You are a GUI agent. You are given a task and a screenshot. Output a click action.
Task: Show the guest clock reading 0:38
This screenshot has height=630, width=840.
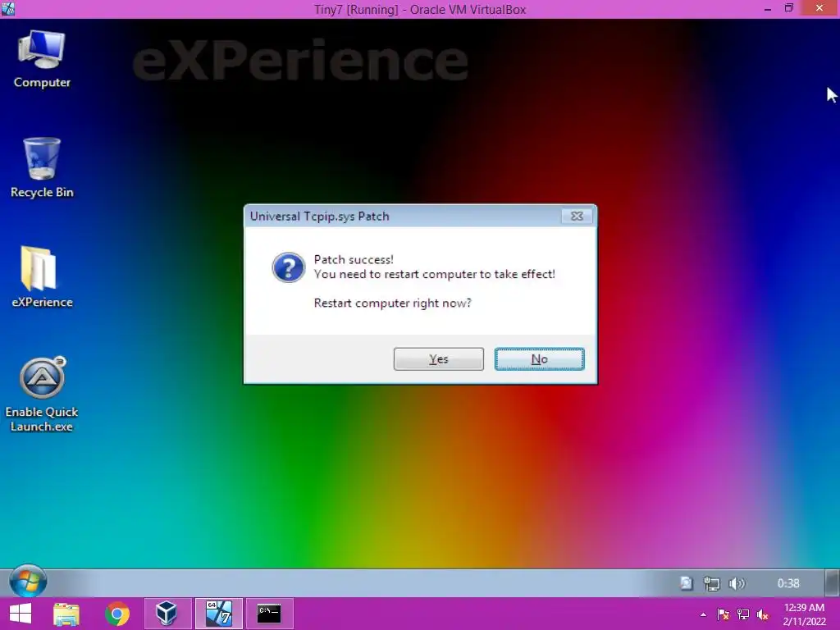788,583
